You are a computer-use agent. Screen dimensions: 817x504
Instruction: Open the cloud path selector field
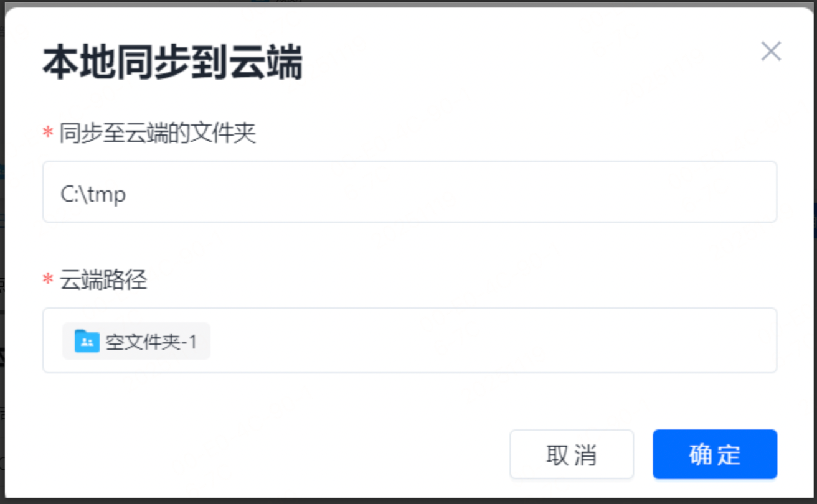408,341
